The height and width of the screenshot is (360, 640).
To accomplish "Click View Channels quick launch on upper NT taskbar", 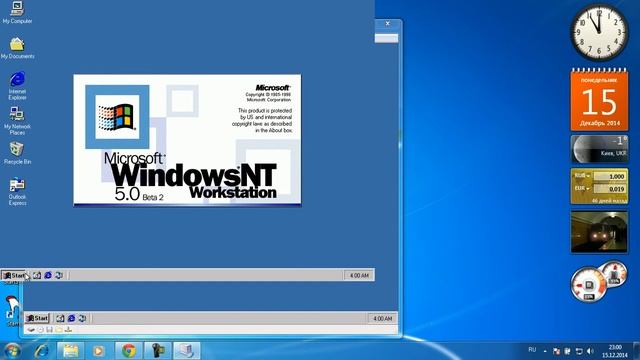I will [x=59, y=276].
